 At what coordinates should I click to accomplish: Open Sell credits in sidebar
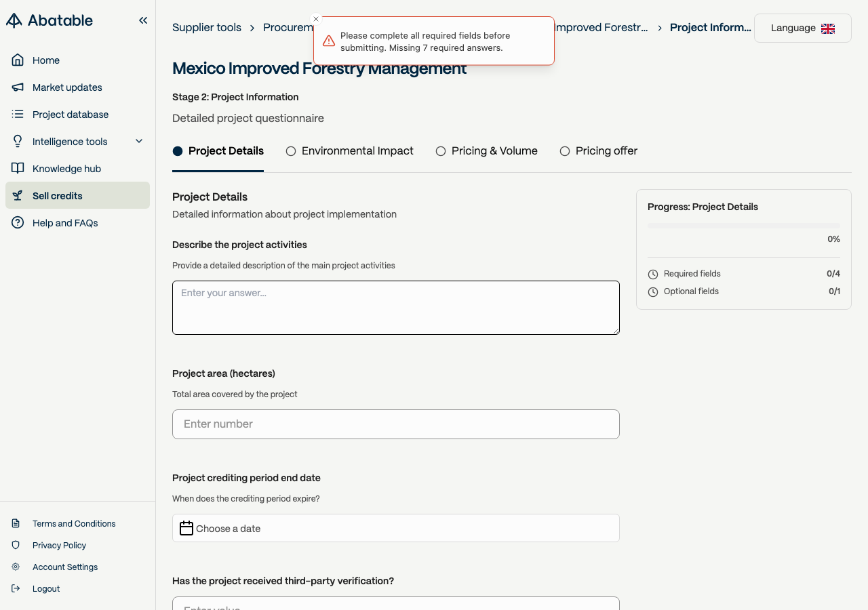[58, 196]
